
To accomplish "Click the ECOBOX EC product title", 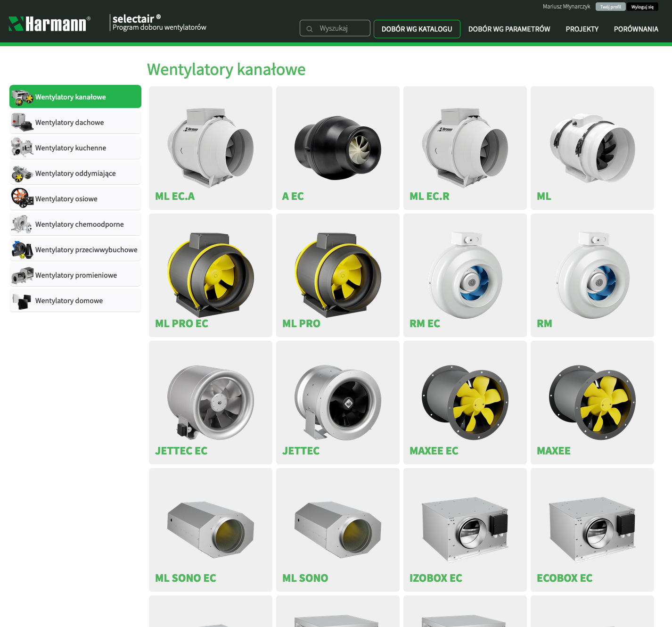I will [565, 578].
